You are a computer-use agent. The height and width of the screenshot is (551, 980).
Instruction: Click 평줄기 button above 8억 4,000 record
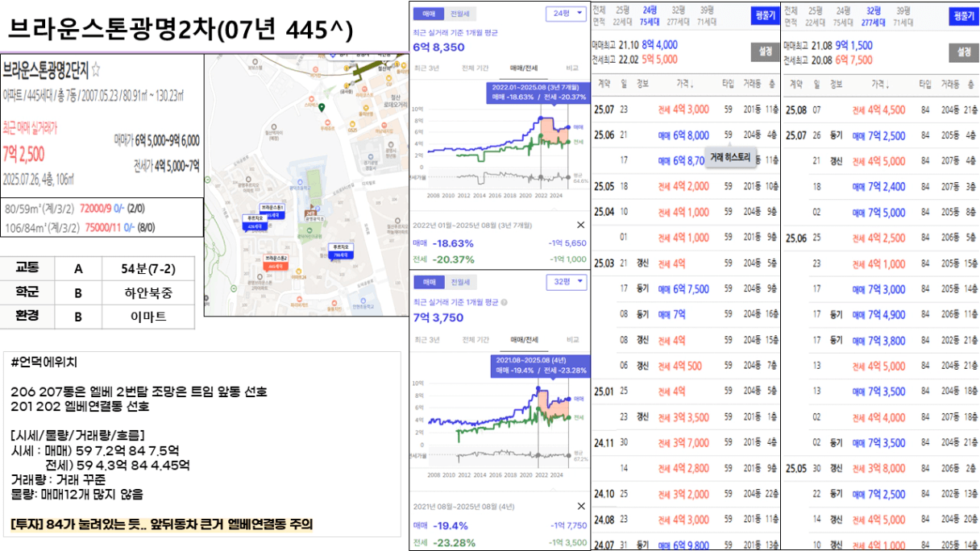pyautogui.click(x=764, y=16)
